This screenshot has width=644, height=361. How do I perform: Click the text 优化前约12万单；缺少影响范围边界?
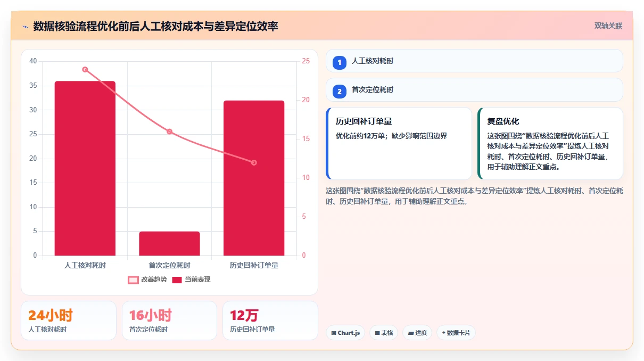391,136
